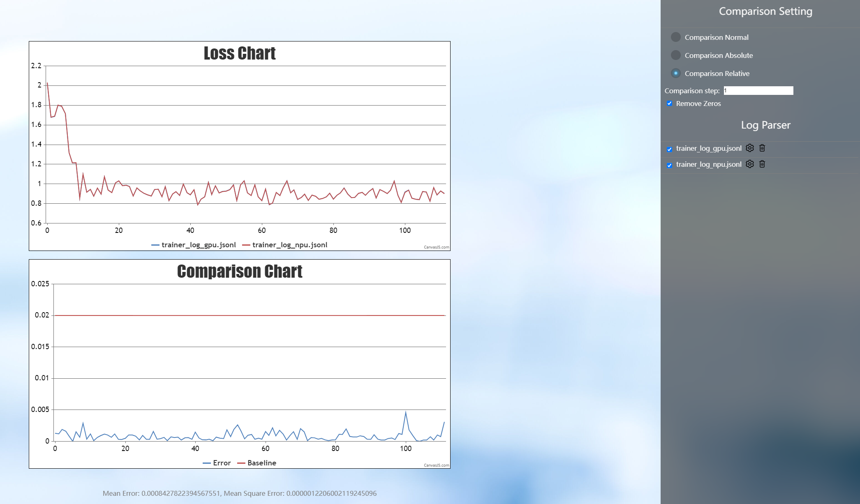Open settings gear for trainer_log_gpu.jsonl
The height and width of the screenshot is (504, 860).
[x=750, y=148]
